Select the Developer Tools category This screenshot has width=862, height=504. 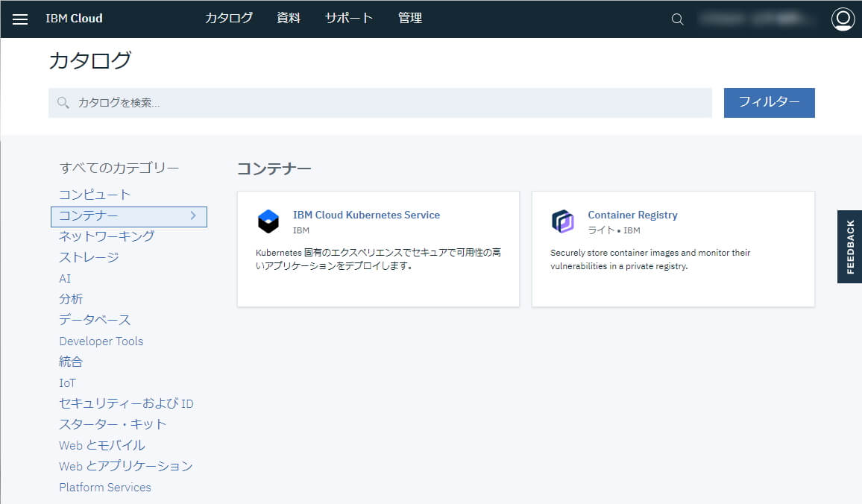(101, 341)
